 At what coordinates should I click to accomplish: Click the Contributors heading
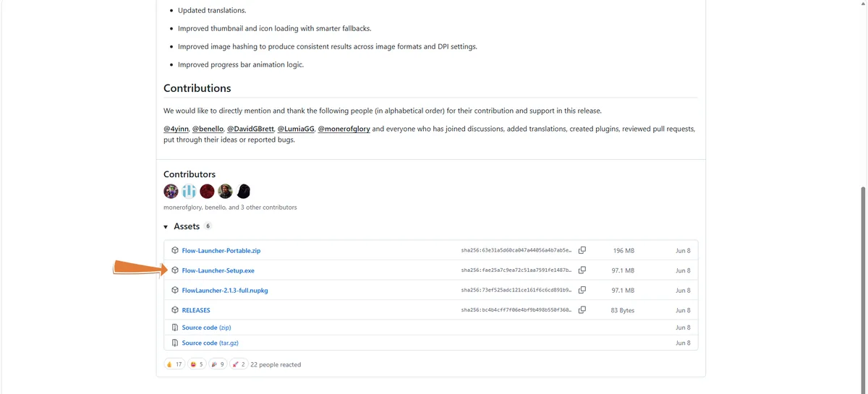click(190, 174)
